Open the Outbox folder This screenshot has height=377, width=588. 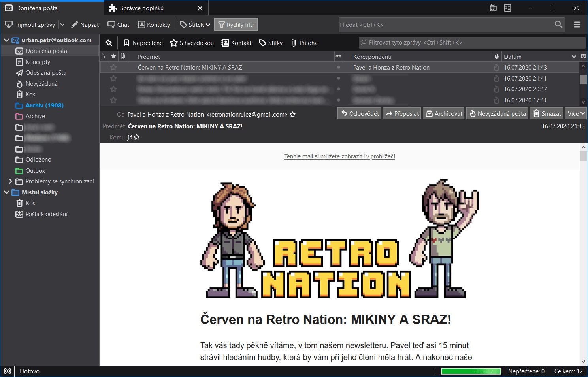[x=35, y=171]
